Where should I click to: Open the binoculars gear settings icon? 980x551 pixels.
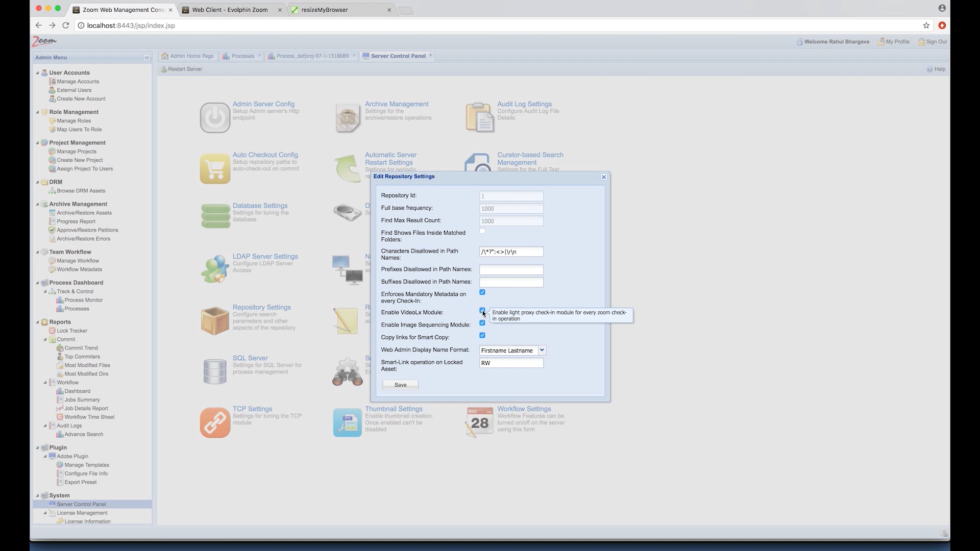coord(348,371)
